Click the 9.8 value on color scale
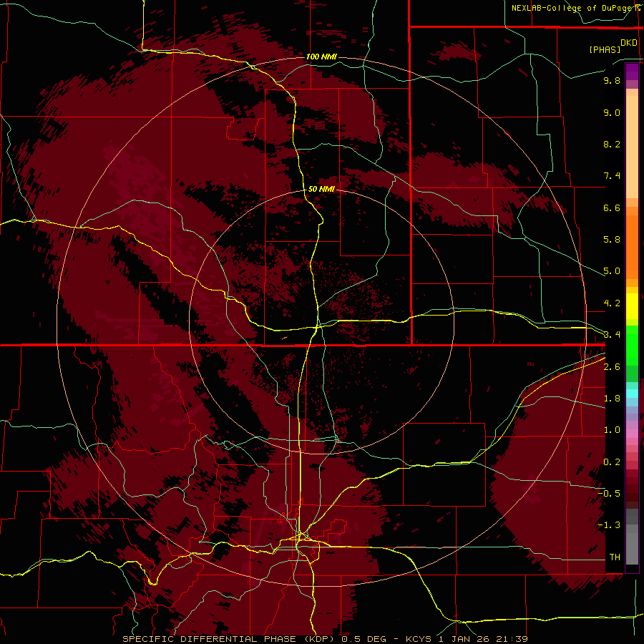The width and height of the screenshot is (644, 644). click(612, 80)
